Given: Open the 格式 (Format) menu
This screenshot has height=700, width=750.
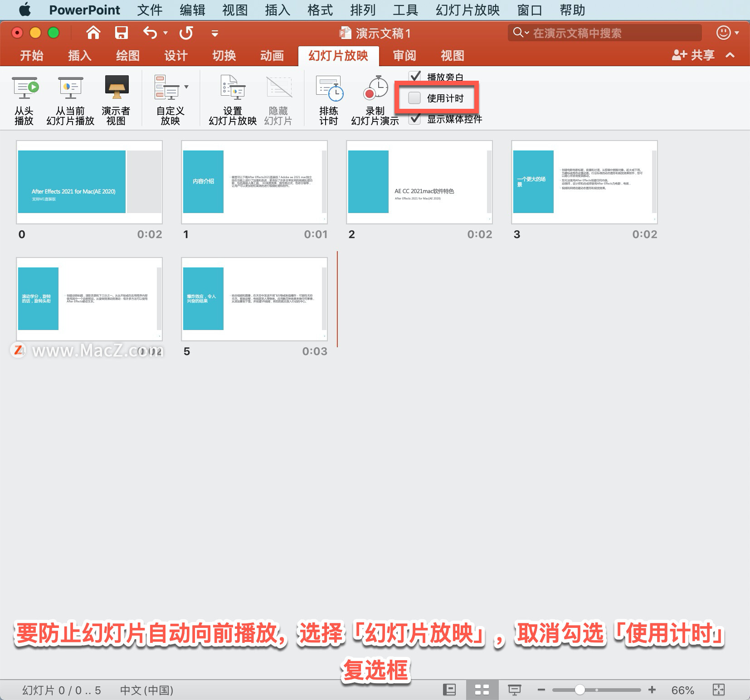Looking at the screenshot, I should tap(320, 10).
